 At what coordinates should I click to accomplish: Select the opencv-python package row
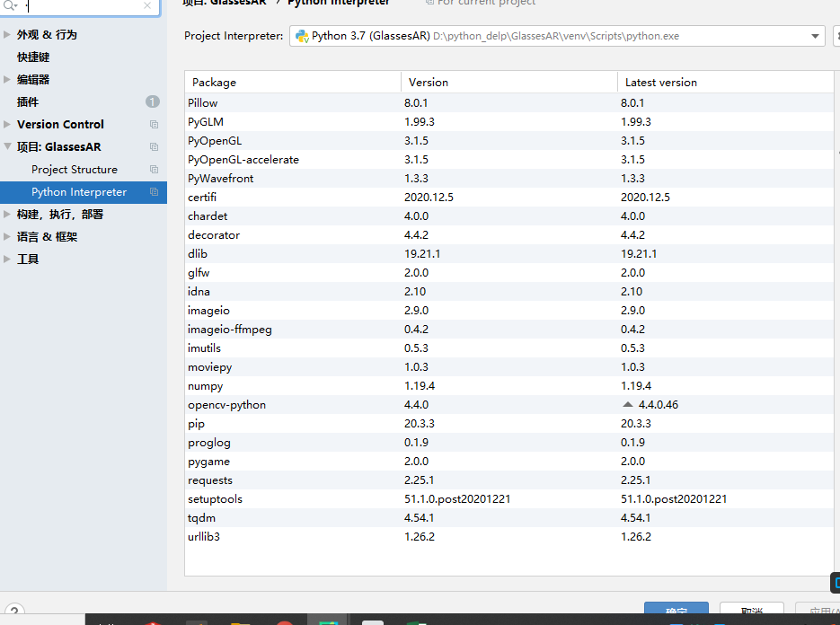click(509, 405)
